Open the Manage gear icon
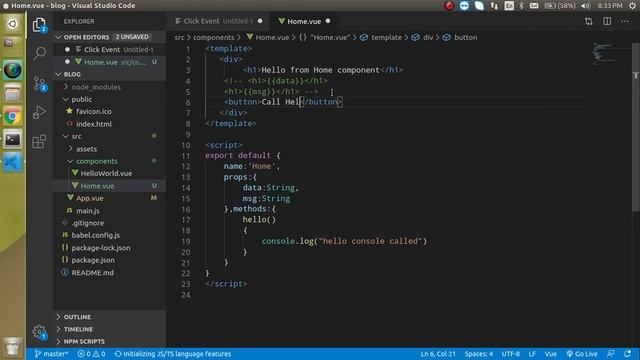Viewport: 640px width, 360px height. pyautogui.click(x=39, y=331)
